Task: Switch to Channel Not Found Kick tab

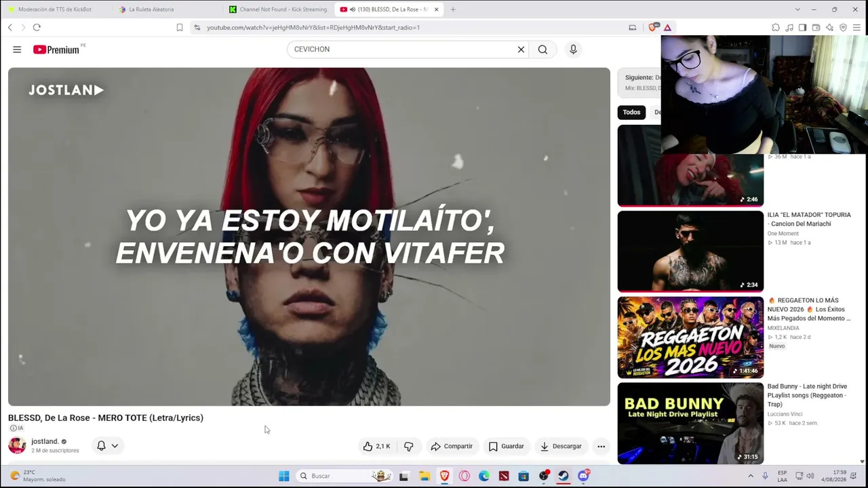Action: pyautogui.click(x=278, y=9)
